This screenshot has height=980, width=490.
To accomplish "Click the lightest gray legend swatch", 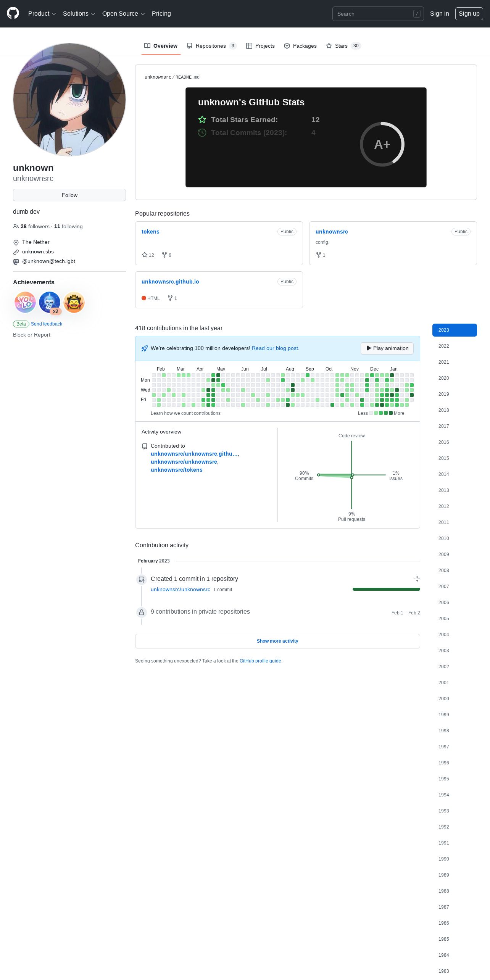I will (371, 413).
